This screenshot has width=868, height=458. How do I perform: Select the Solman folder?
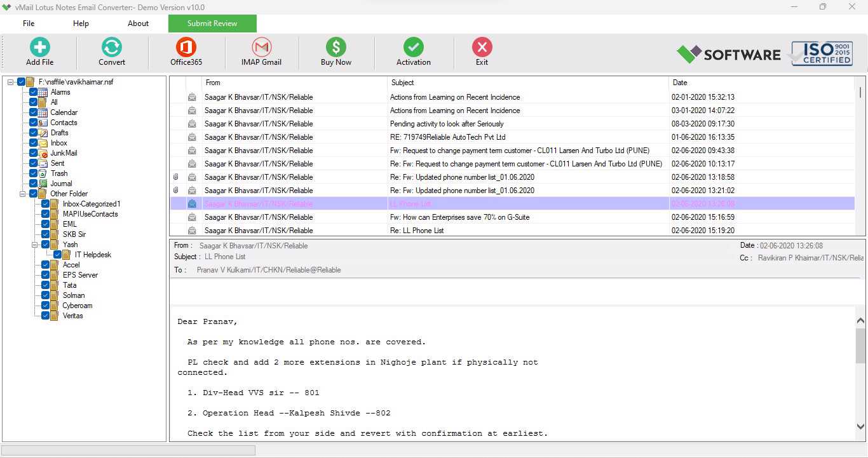click(74, 295)
